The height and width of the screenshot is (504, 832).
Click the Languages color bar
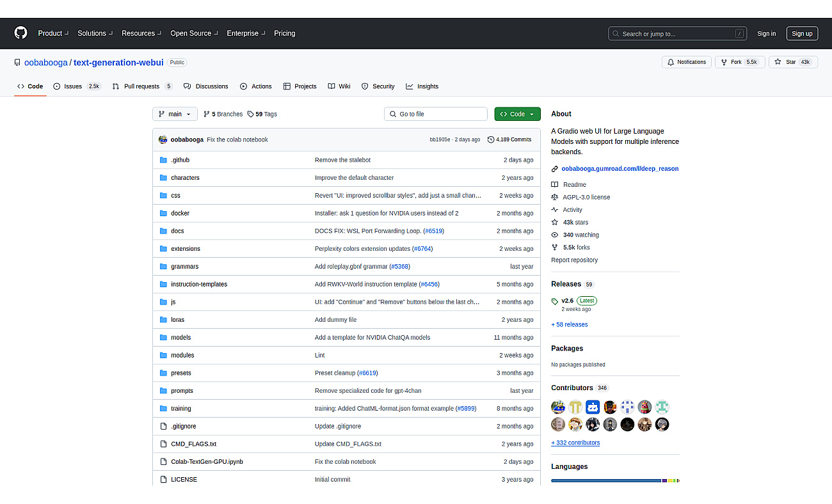coord(615,480)
